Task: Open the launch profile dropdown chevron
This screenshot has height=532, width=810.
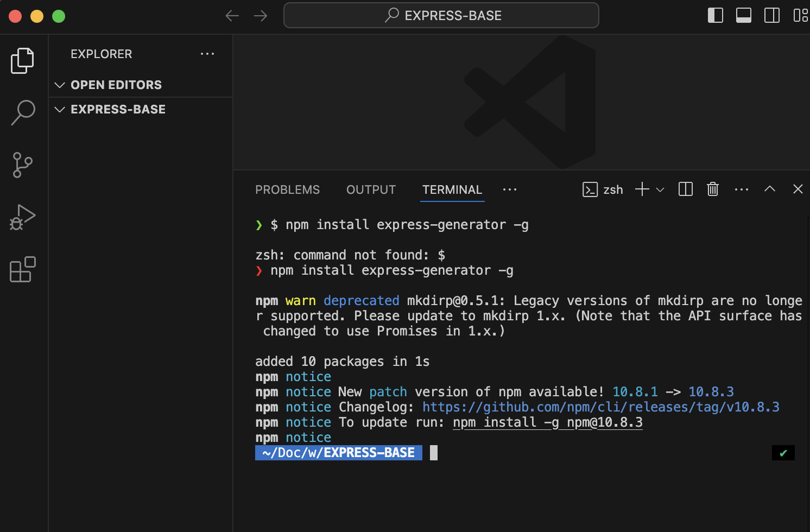Action: [660, 189]
